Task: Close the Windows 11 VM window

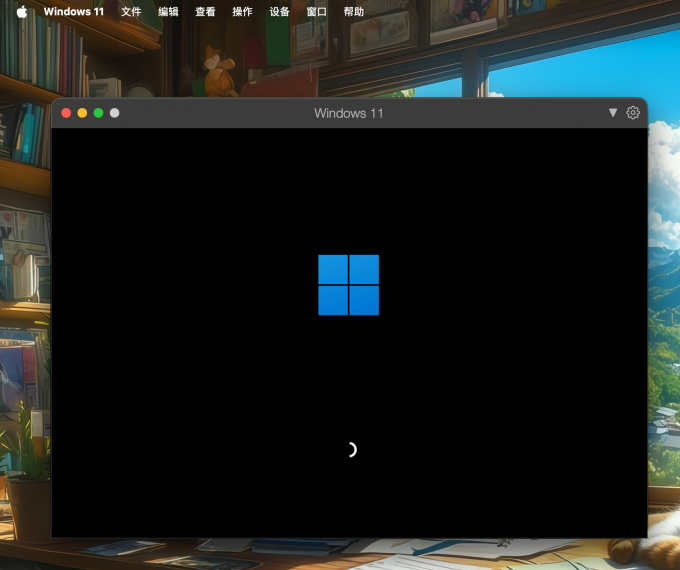Action: pyautogui.click(x=66, y=113)
